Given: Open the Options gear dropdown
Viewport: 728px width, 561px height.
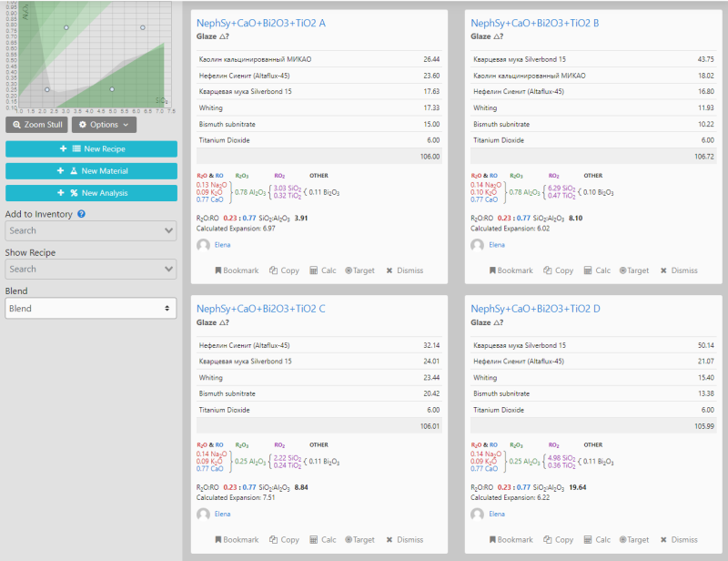Looking at the screenshot, I should coord(104,125).
